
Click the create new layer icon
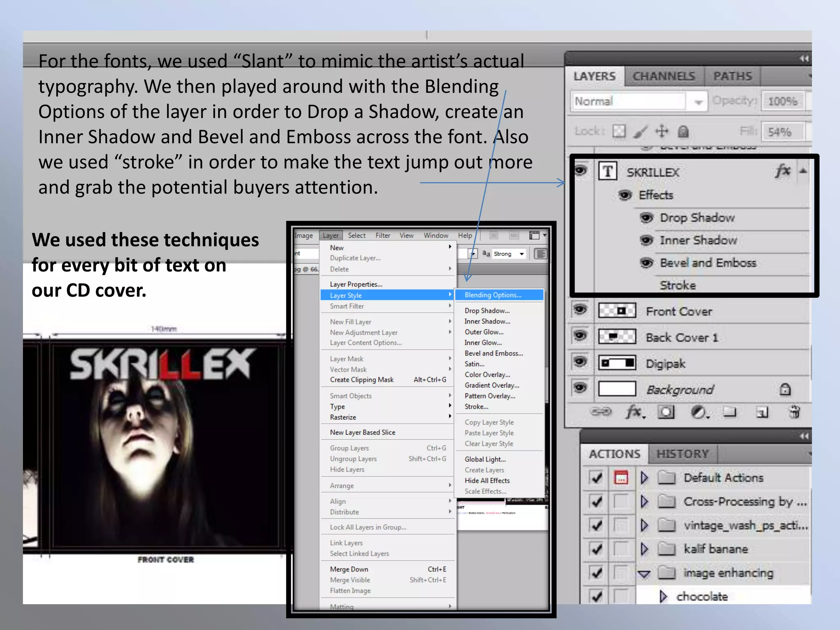(x=762, y=412)
